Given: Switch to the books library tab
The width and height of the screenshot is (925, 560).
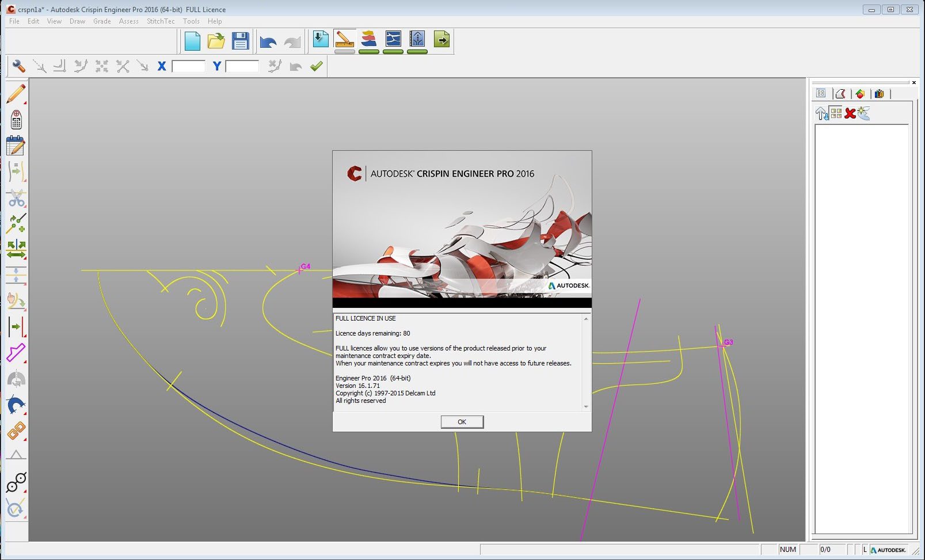Looking at the screenshot, I should coord(879,93).
